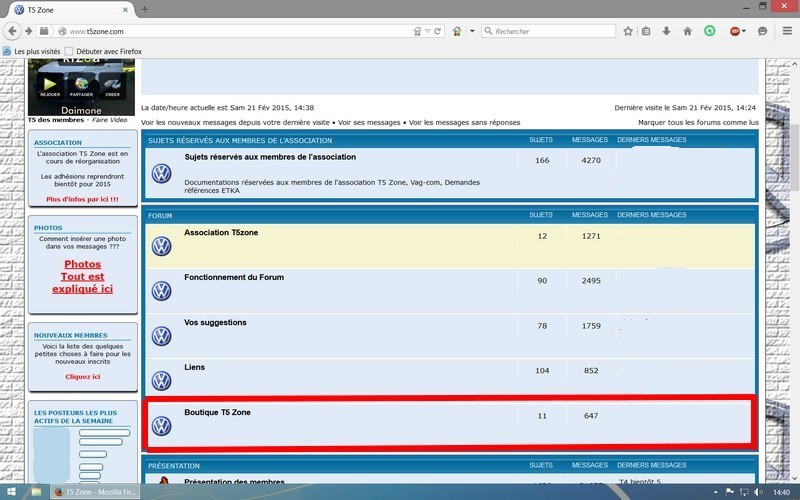This screenshot has height=500, width=800.
Task: Click FORUM section header
Action: [160, 216]
